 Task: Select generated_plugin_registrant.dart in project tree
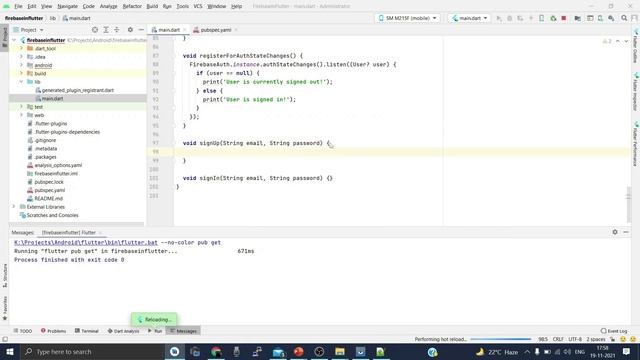coord(78,90)
